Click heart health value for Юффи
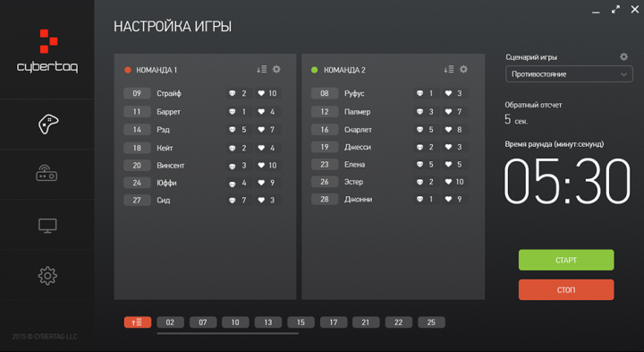 pos(267,183)
